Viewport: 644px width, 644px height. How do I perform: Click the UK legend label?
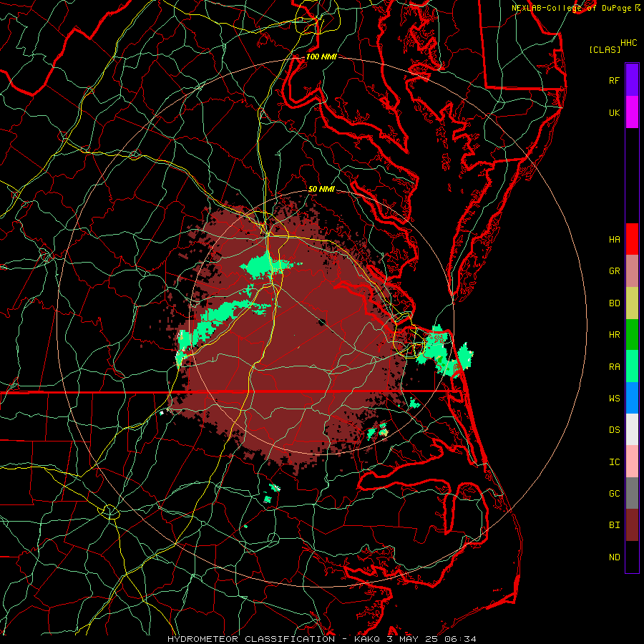pyautogui.click(x=614, y=112)
